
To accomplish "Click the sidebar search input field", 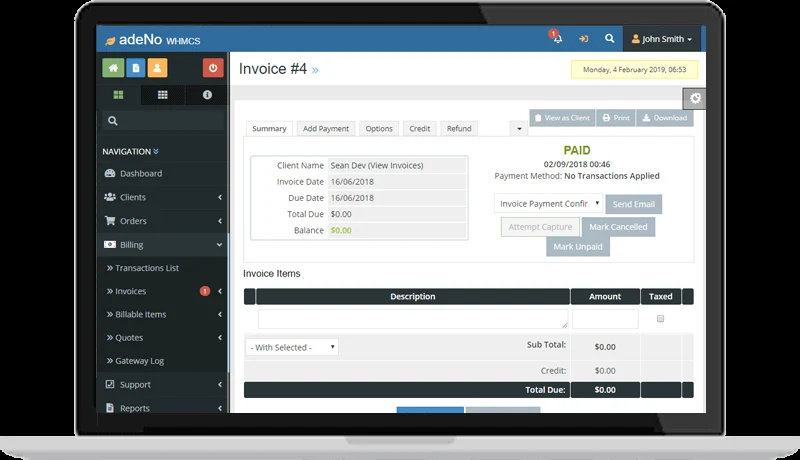I will (162, 121).
